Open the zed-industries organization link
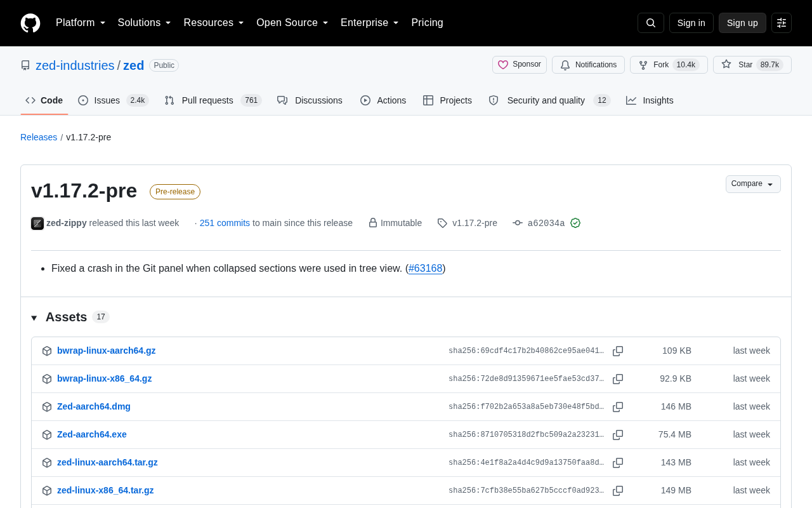 75,65
